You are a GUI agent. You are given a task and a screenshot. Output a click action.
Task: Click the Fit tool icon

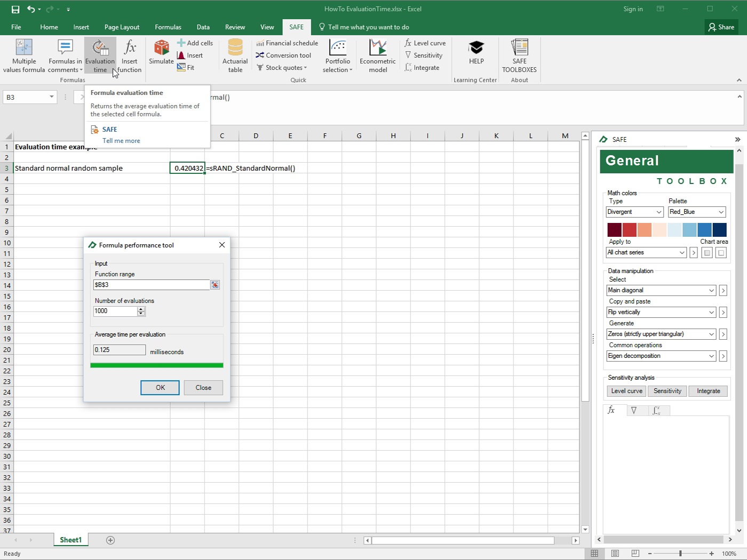[181, 68]
